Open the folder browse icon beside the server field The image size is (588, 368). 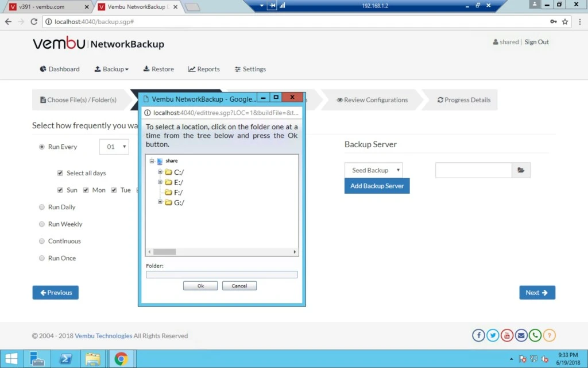click(x=521, y=170)
